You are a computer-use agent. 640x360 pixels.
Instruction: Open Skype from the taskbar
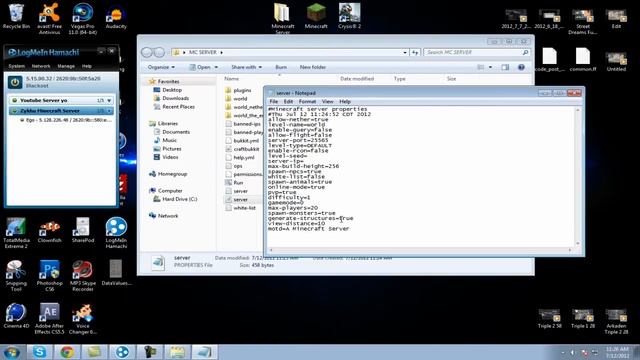point(40,352)
